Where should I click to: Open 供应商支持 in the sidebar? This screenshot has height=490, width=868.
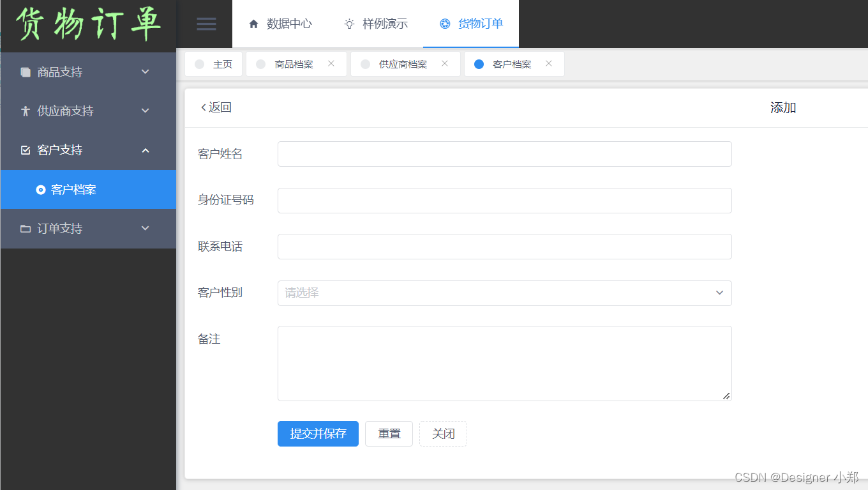pyautogui.click(x=88, y=111)
